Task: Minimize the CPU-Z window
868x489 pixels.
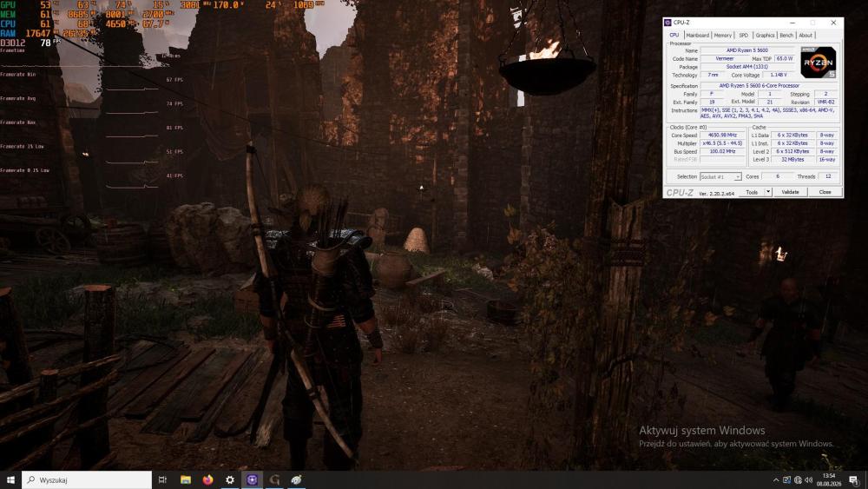Action: click(792, 23)
